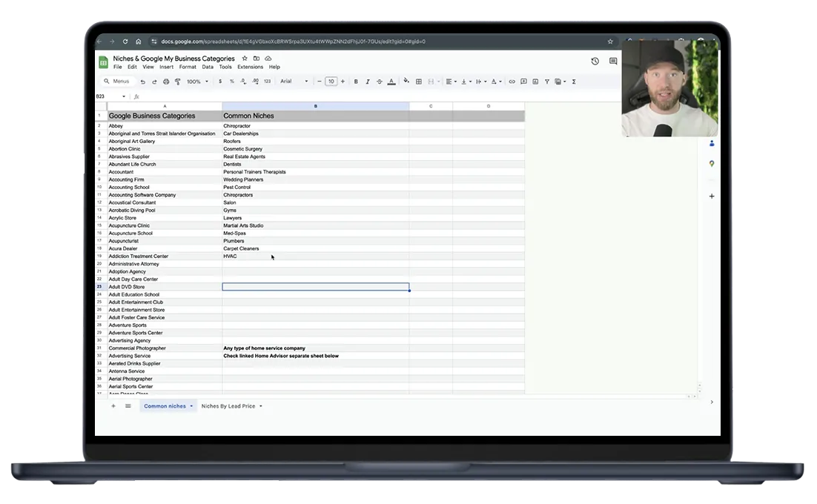
Task: Click the browser Home button
Action: click(x=138, y=41)
